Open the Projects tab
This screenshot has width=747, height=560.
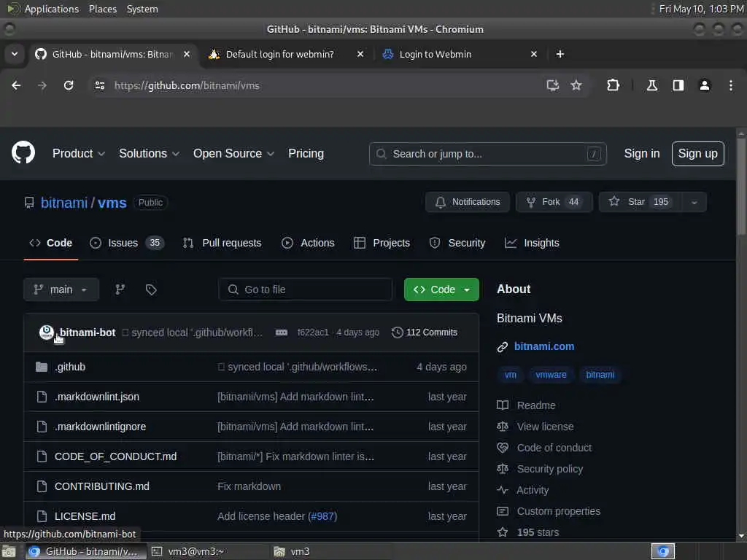[382, 243]
